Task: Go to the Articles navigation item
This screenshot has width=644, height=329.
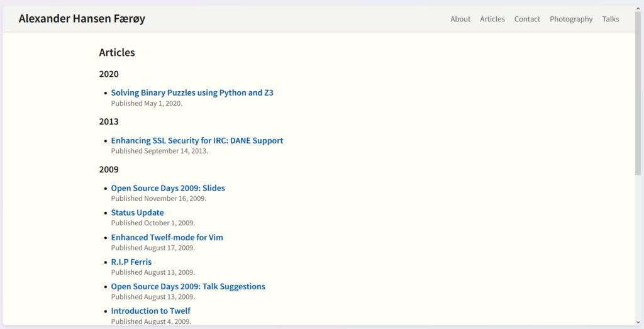Action: 492,19
